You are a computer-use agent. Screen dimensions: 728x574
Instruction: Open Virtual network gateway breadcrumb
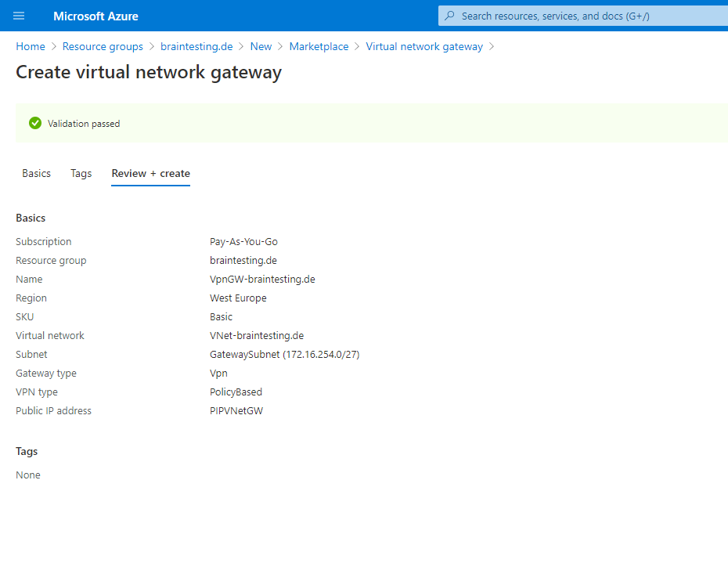coord(424,46)
